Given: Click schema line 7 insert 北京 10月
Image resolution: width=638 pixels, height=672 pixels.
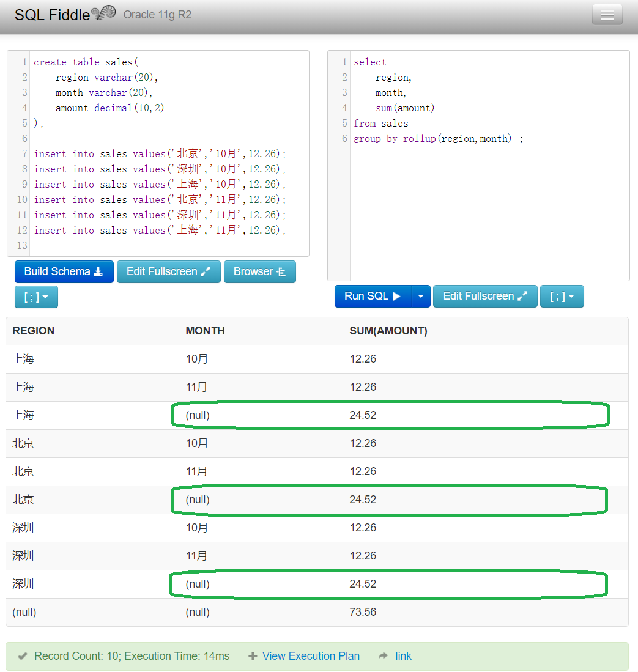Looking at the screenshot, I should click(x=160, y=154).
